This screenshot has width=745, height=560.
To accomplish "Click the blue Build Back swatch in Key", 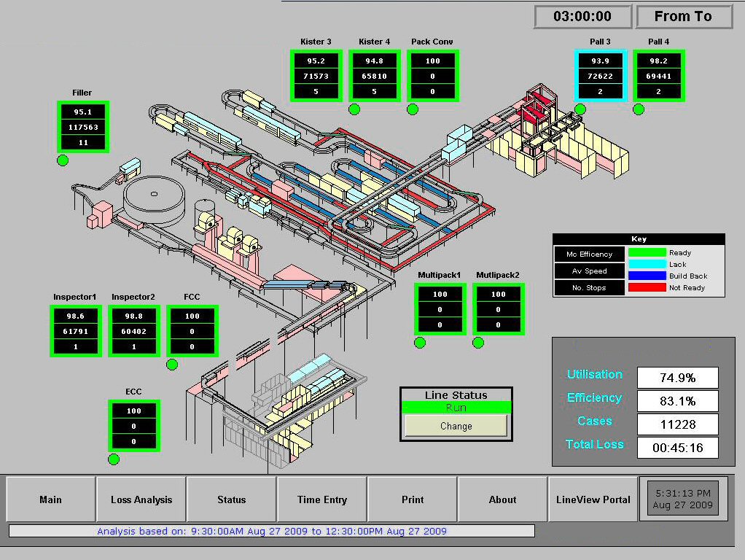I will tap(647, 276).
